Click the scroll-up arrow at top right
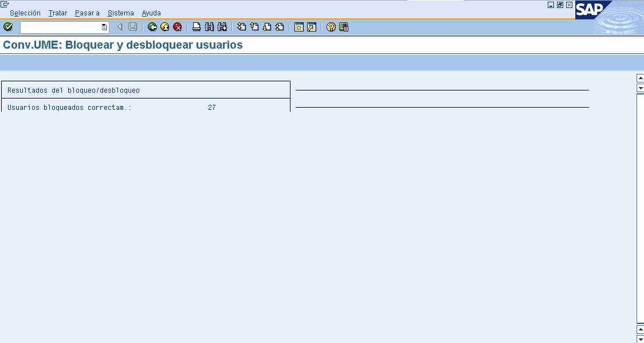This screenshot has width=644, height=343. click(640, 78)
